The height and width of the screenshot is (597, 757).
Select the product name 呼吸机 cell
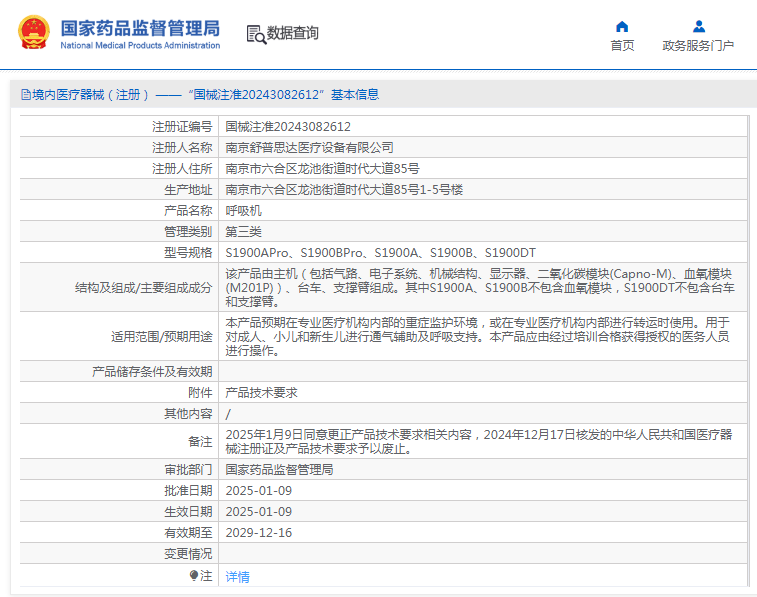[243, 211]
